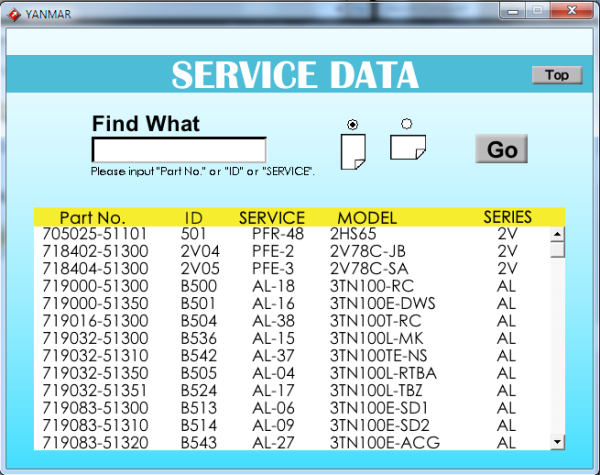Choose the portrait orientation radio button
600x475 pixels.
352,124
